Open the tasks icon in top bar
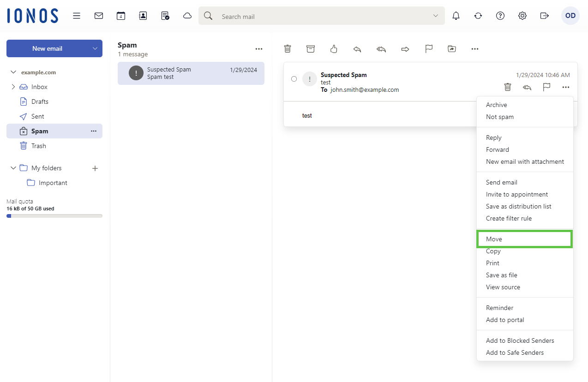Viewport: 588px width, 382px height. [x=165, y=16]
